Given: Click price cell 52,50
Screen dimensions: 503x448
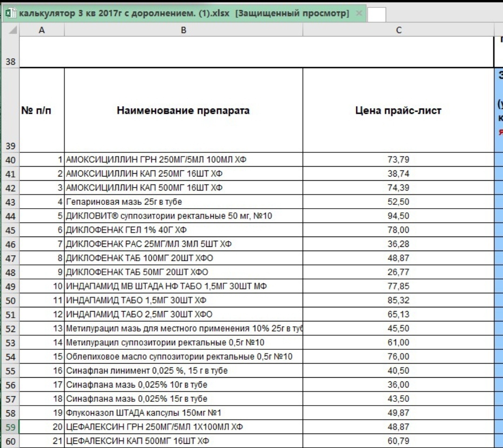Looking at the screenshot, I should point(398,202).
